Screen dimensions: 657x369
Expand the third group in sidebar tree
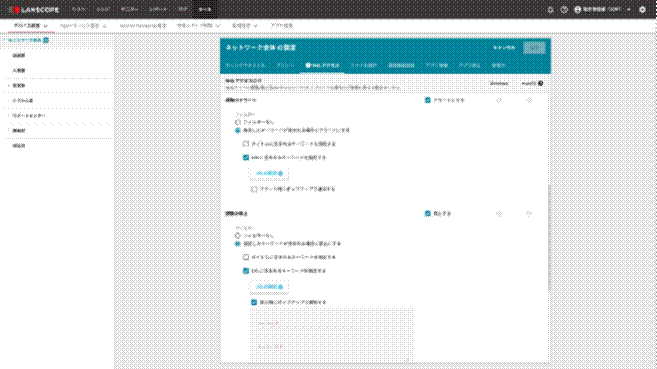click(x=9, y=85)
